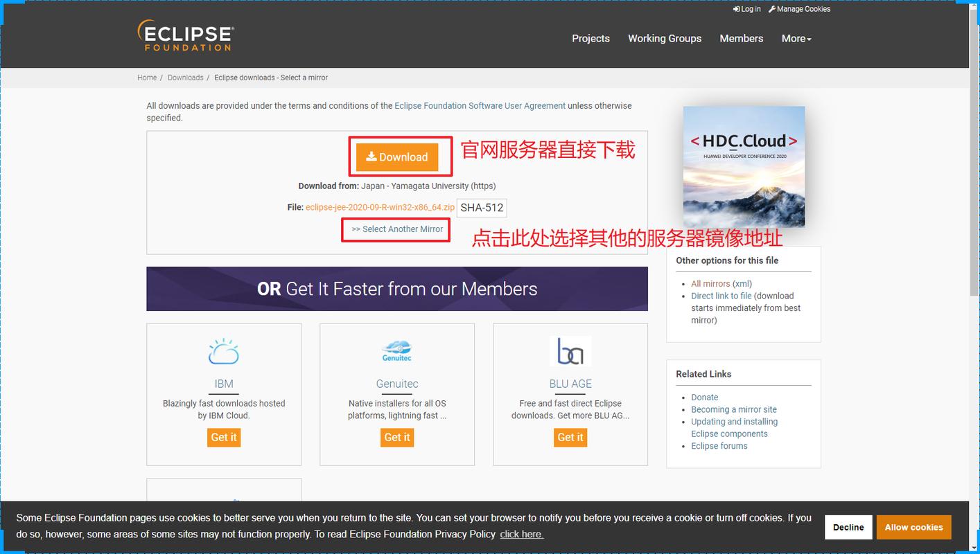Click the SHA-512 button
Viewport: 980px width, 554px height.
click(x=482, y=208)
